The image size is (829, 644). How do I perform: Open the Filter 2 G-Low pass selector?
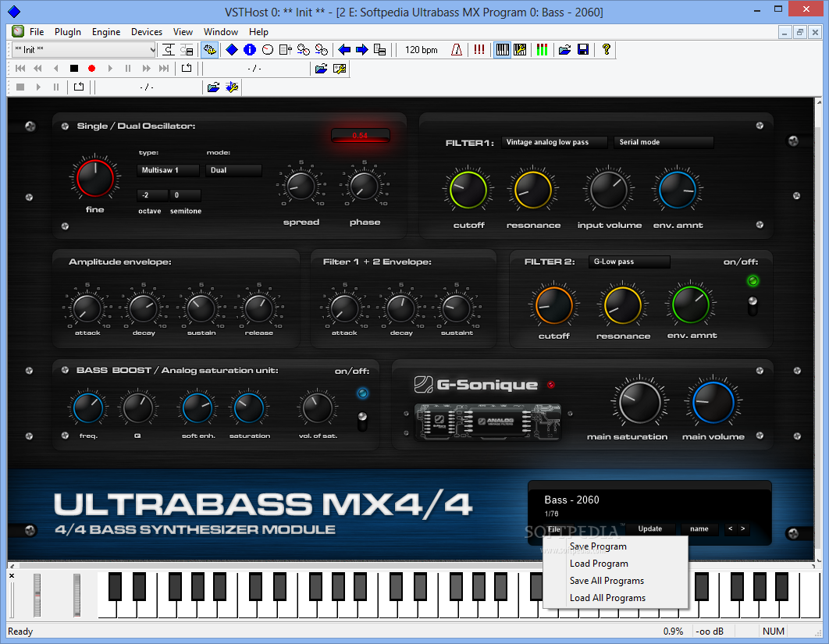point(629,262)
